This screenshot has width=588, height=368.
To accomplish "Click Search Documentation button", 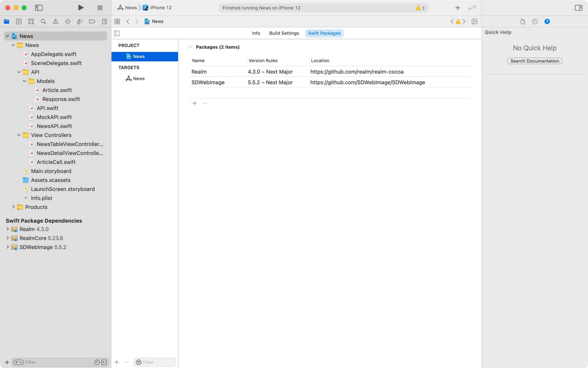I will (x=534, y=61).
